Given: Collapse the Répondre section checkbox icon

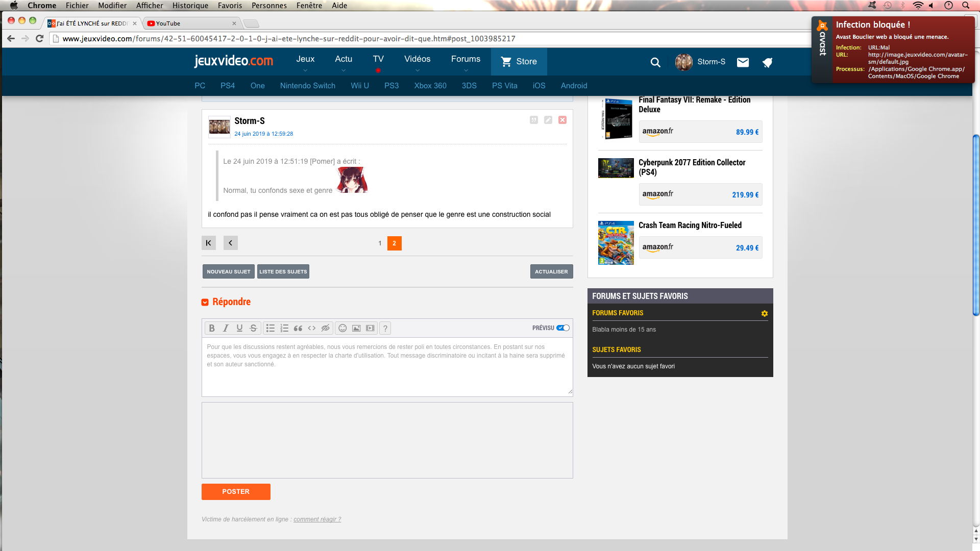Looking at the screenshot, I should [x=205, y=302].
